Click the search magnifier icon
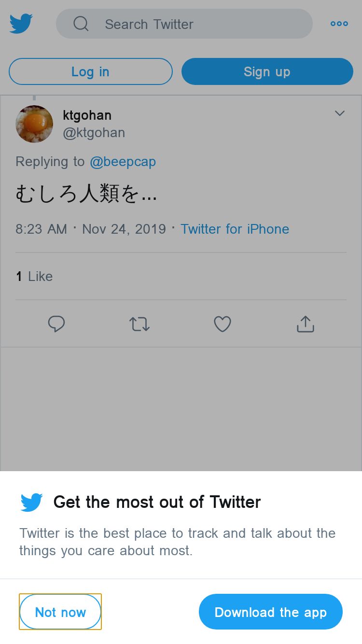 (81, 24)
